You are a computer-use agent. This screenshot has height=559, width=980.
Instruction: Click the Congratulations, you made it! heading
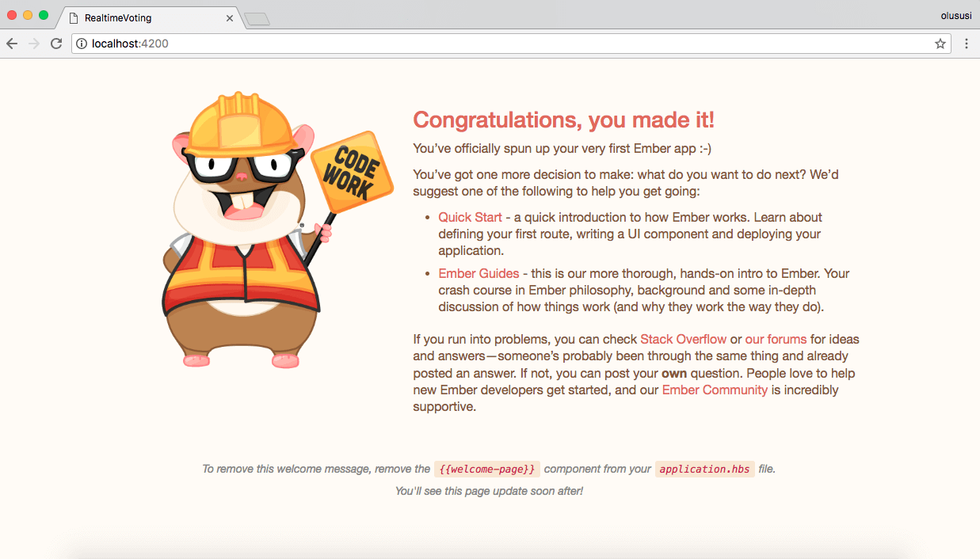point(564,120)
